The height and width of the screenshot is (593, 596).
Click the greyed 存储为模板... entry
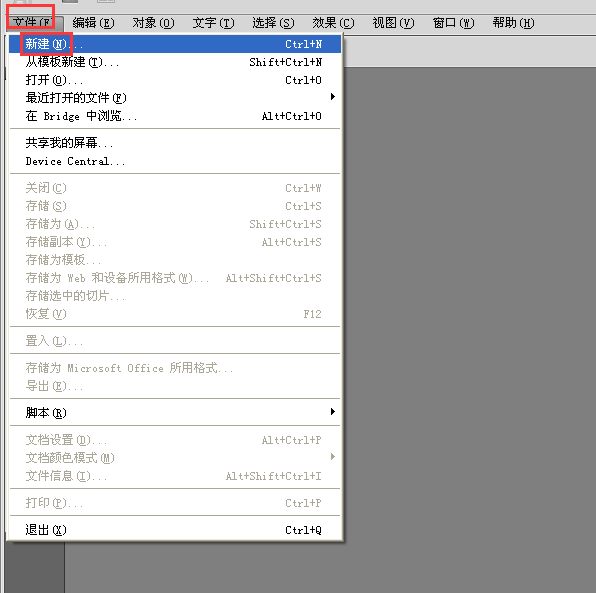(175, 260)
